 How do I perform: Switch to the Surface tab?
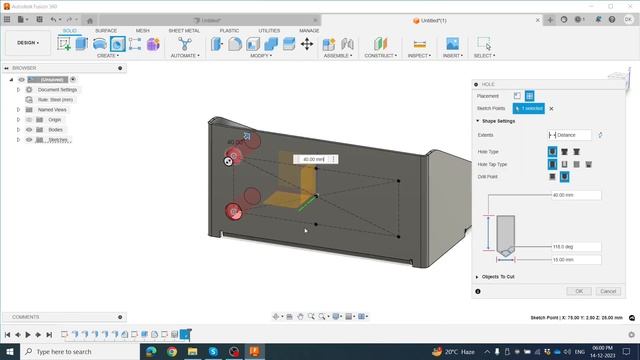coord(106,31)
